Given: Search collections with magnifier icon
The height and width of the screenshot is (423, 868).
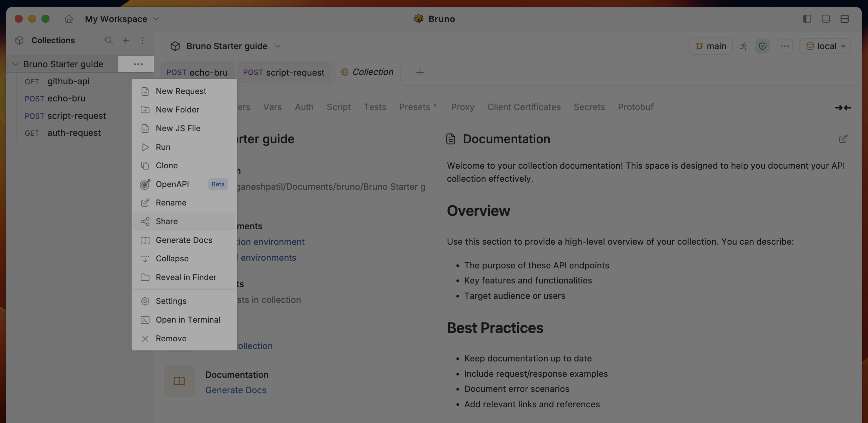Looking at the screenshot, I should [108, 40].
